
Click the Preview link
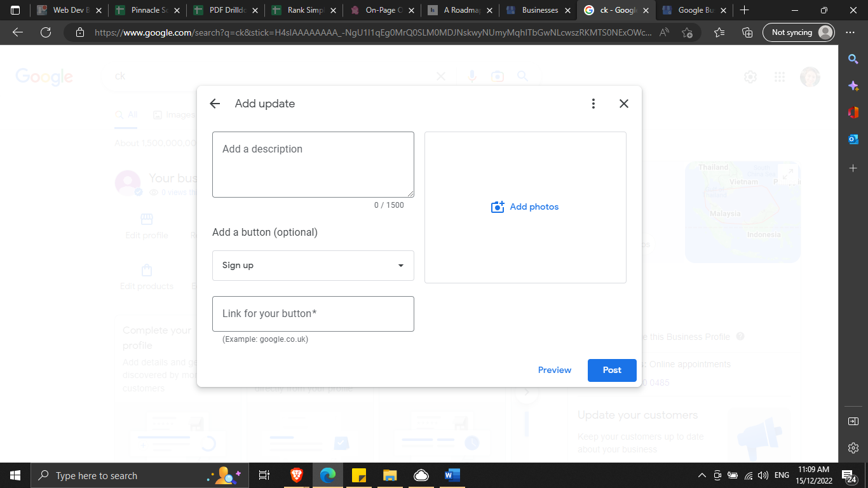(554, 370)
